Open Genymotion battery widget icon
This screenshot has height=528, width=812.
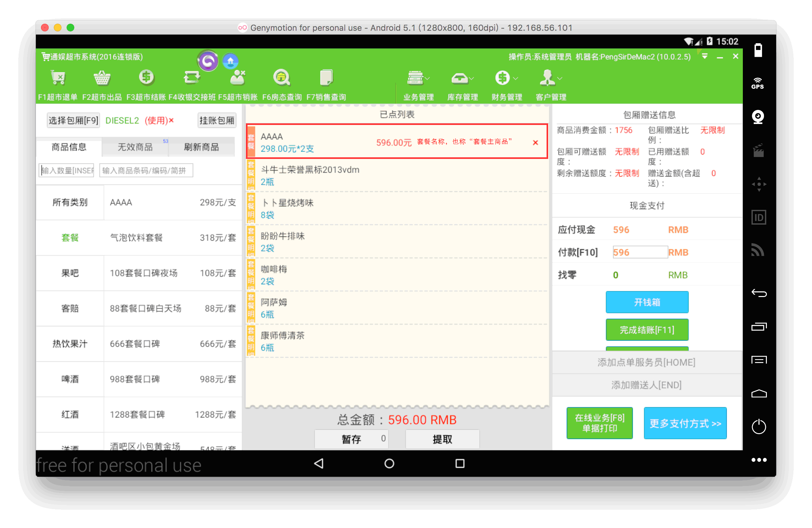pos(758,51)
